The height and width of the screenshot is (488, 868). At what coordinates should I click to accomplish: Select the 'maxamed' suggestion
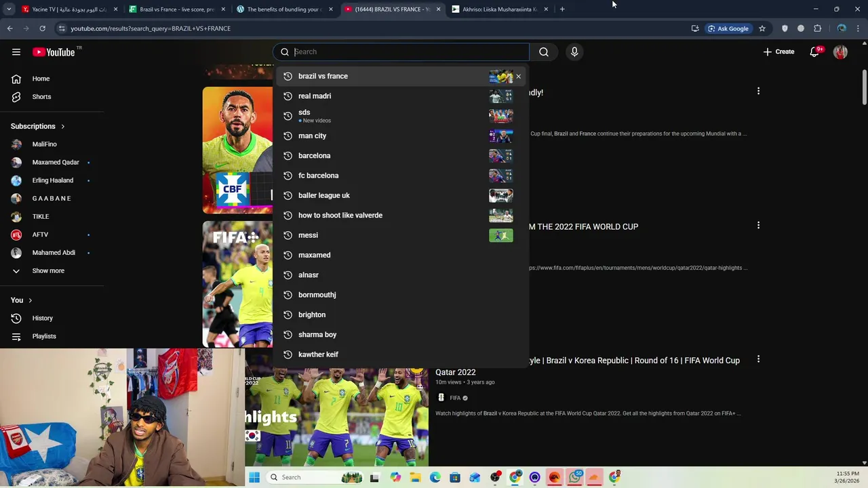(x=400, y=255)
